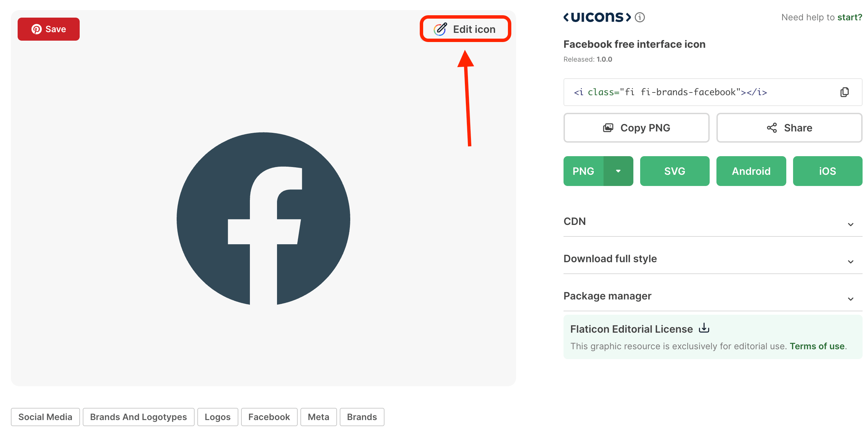868x437 pixels.
Task: Download the icon as PNG
Action: click(584, 171)
